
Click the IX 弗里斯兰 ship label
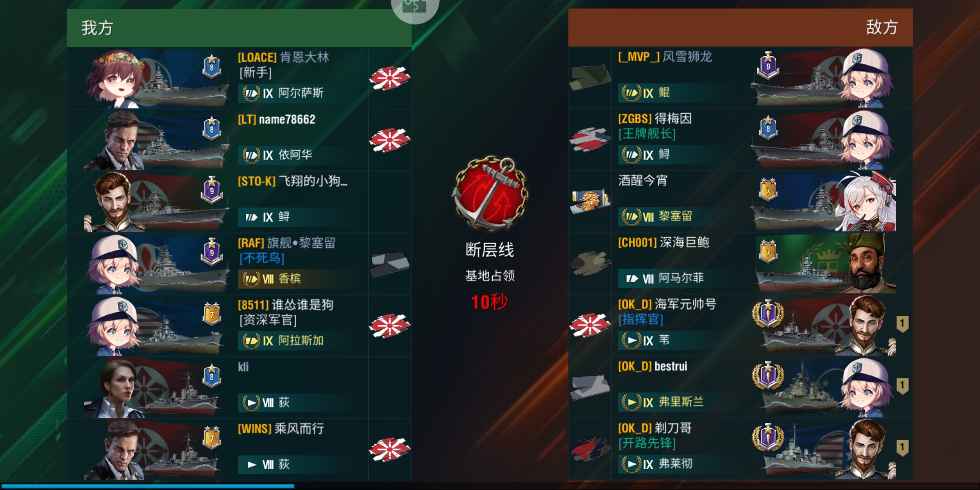(x=674, y=402)
